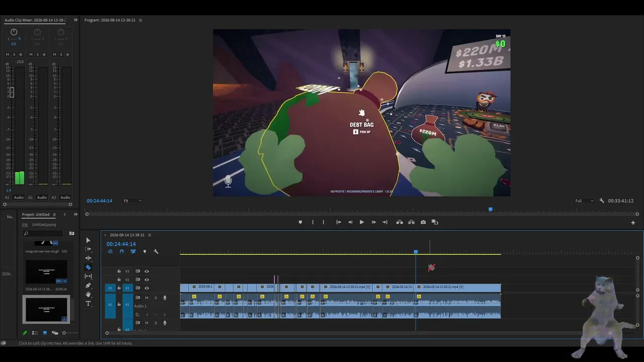Expand hidden Audio Clip Mixer panel tabs

point(75,20)
